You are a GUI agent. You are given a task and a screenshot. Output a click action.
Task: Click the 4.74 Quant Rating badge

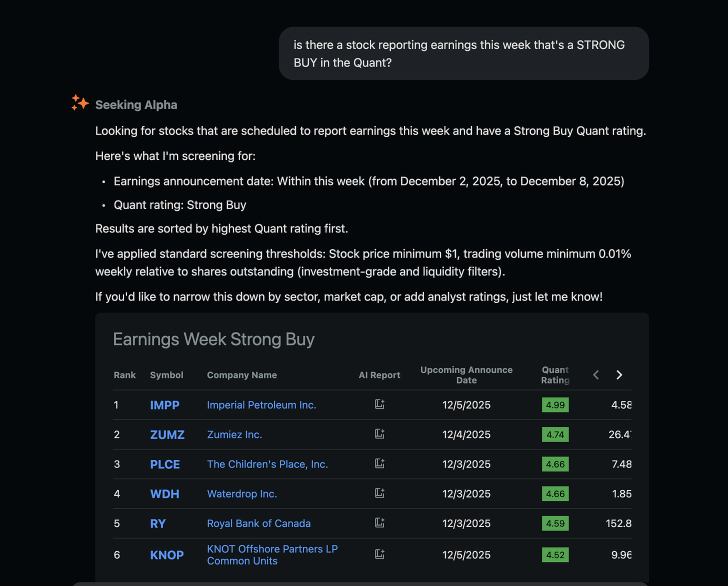point(555,434)
